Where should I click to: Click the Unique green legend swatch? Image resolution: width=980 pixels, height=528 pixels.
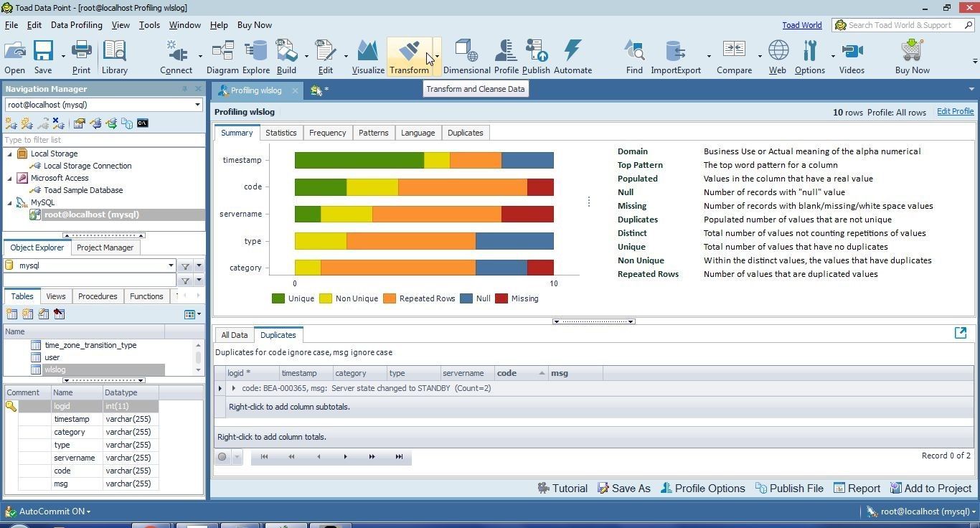278,298
